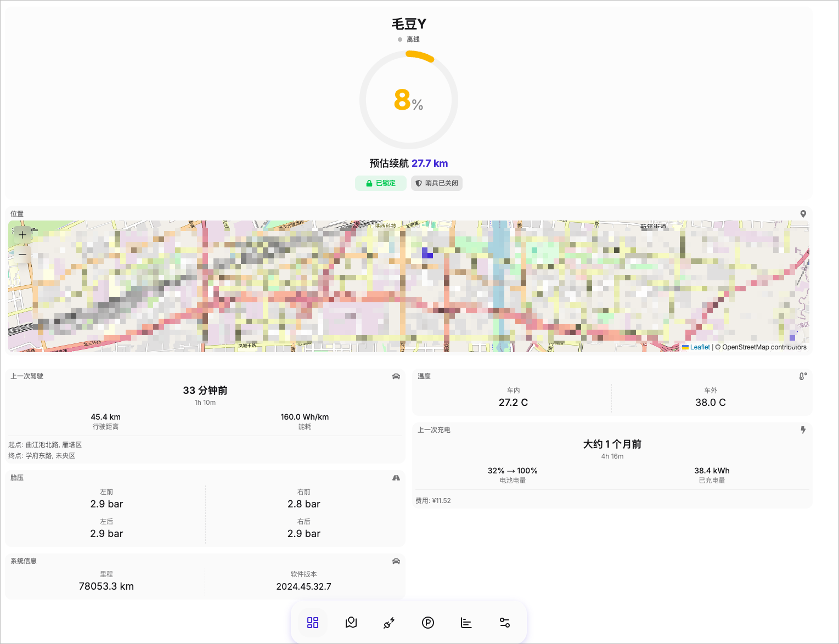The height and width of the screenshot is (644, 839).
Task: Open the dashboard grid tab in bottom navigation
Action: tap(313, 623)
